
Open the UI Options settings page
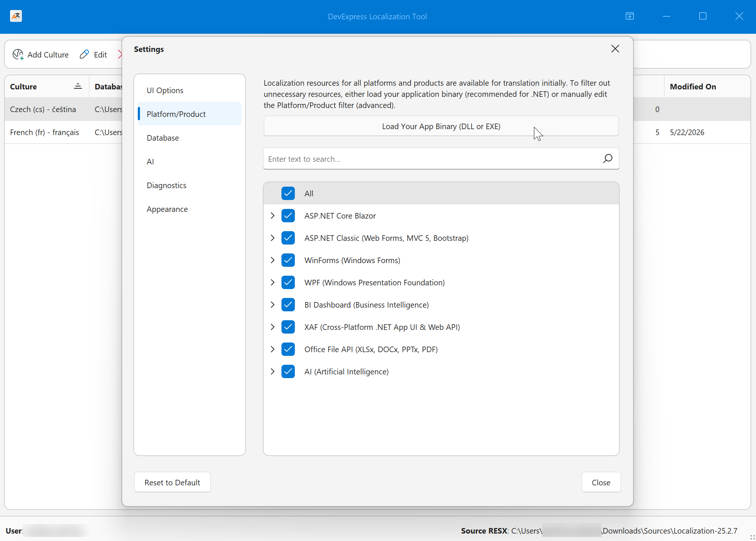coord(189,90)
